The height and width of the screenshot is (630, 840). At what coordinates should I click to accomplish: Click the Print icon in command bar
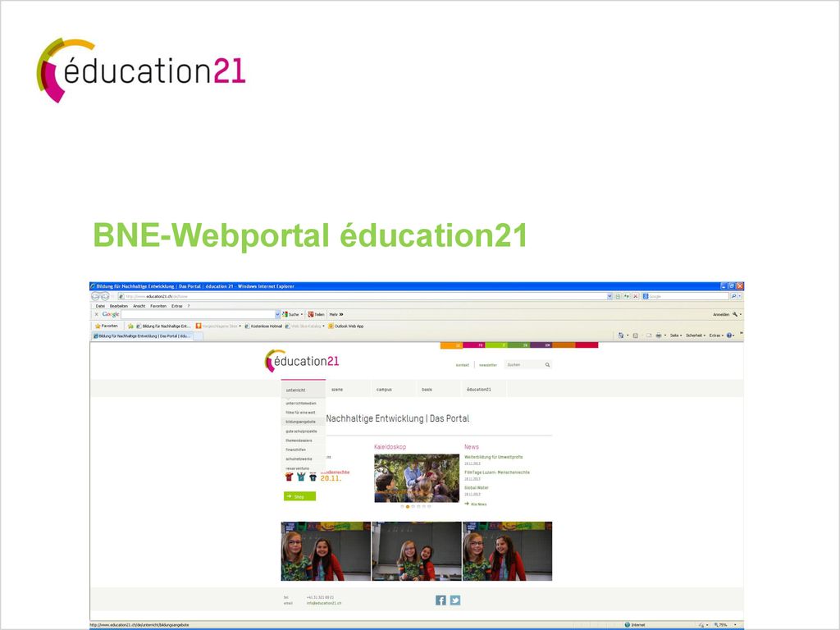tap(659, 336)
